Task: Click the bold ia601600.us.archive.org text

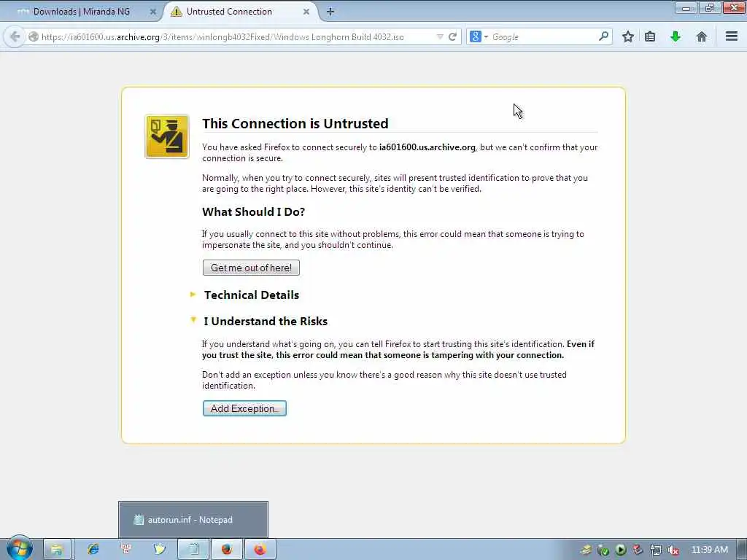Action: click(x=427, y=147)
